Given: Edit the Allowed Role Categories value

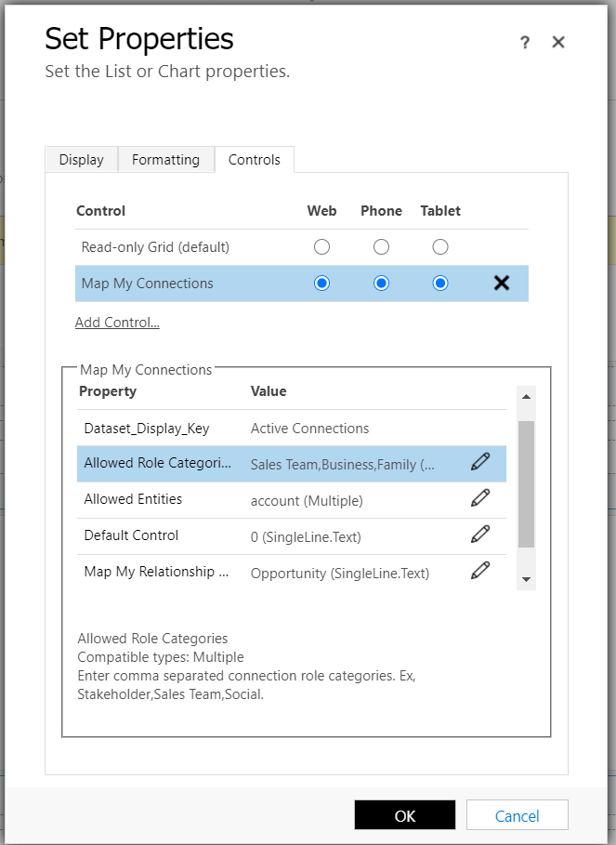Looking at the screenshot, I should click(x=480, y=462).
